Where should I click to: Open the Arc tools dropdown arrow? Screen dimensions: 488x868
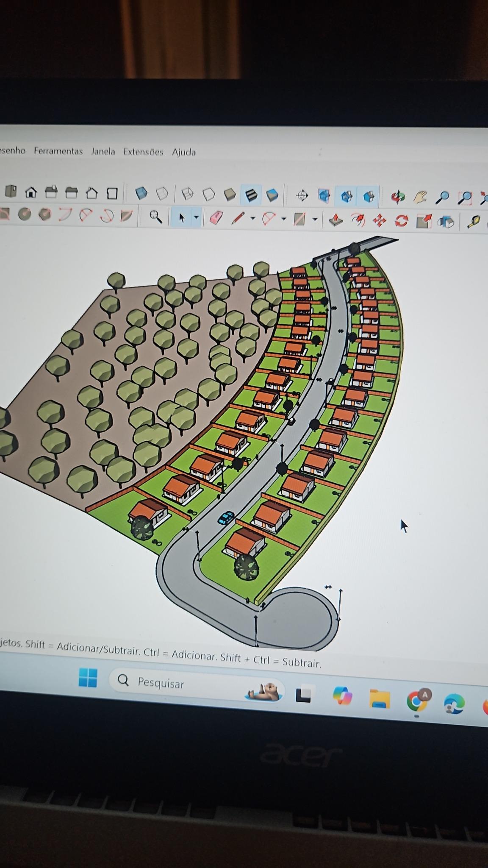[284, 219]
